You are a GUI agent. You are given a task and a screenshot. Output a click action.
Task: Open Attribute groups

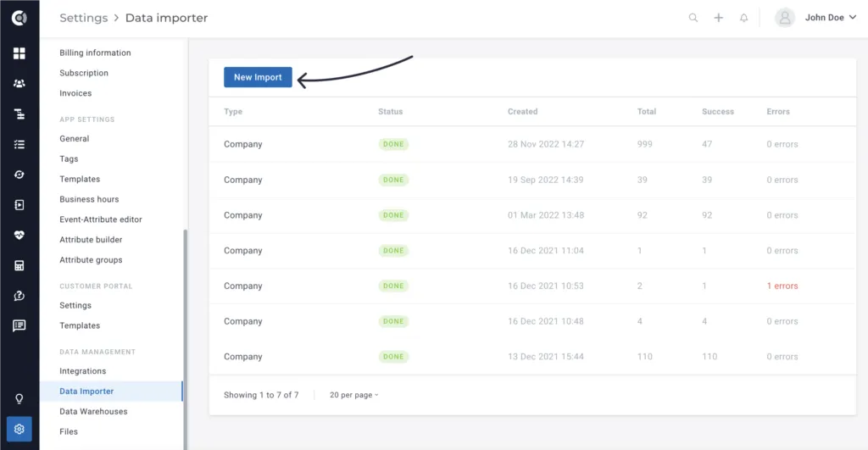coord(91,259)
